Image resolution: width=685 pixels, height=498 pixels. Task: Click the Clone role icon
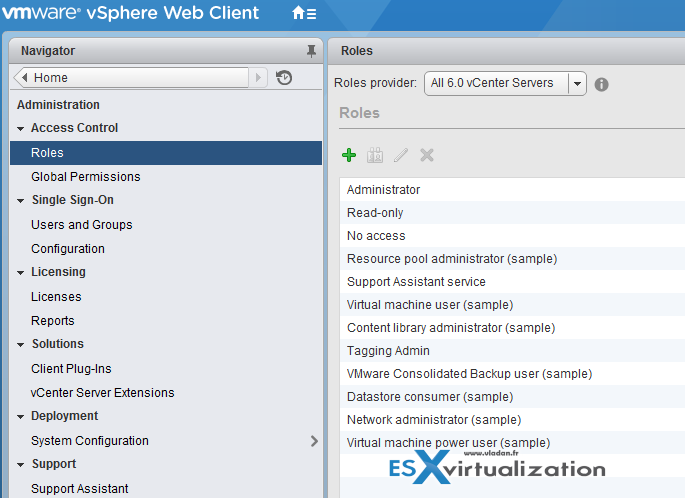[375, 155]
